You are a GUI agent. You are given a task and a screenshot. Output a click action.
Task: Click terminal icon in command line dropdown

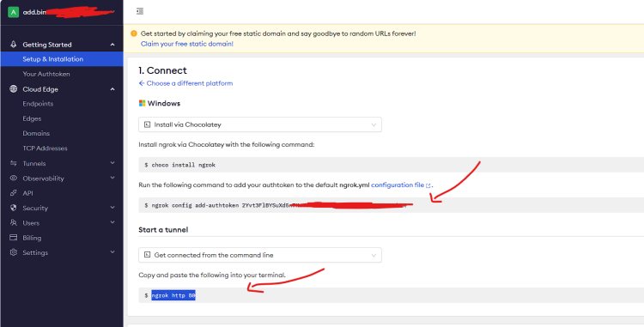click(147, 255)
